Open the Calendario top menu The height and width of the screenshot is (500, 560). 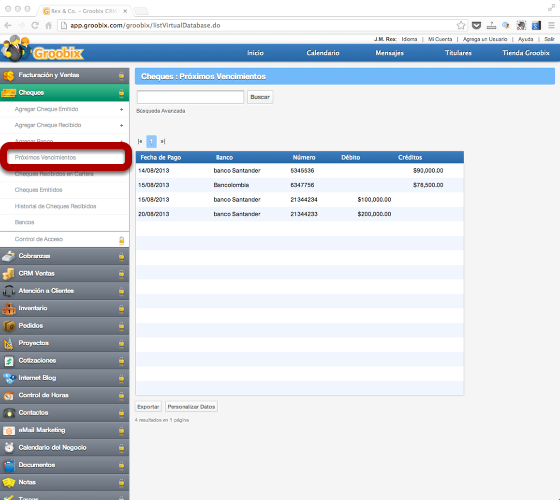(322, 53)
